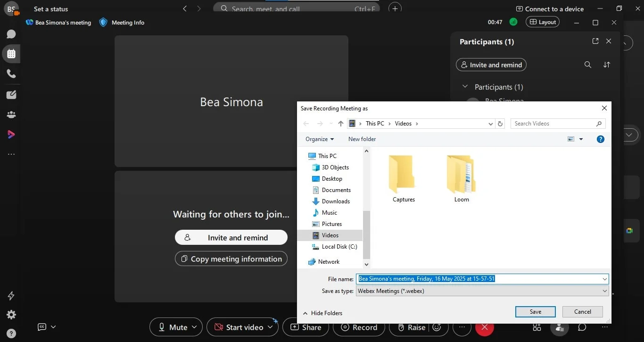
Task: Select Desktop in the navigation tree
Action: pyautogui.click(x=331, y=179)
